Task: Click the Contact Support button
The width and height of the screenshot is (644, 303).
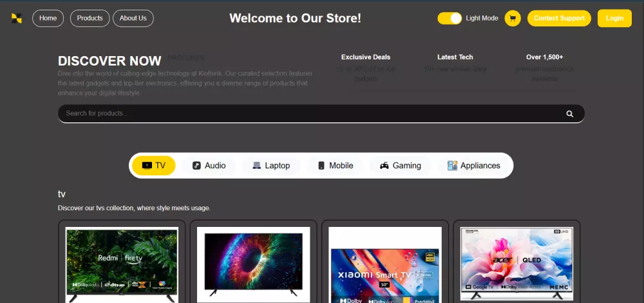Action: 559,18
